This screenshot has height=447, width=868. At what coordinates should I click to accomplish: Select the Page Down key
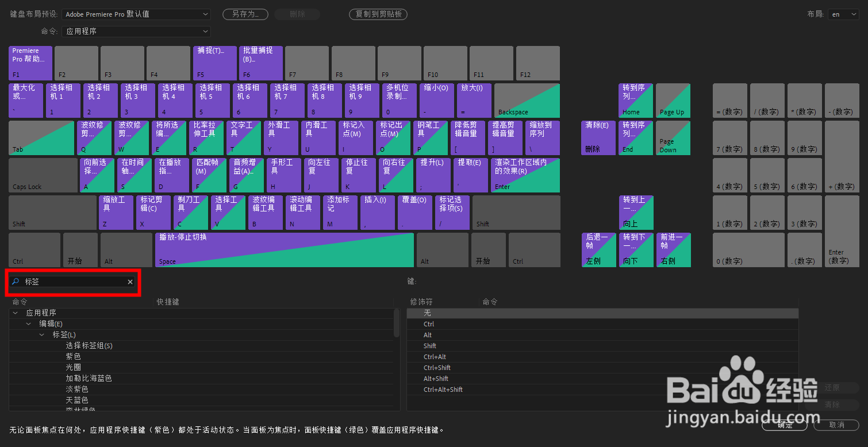[674, 138]
